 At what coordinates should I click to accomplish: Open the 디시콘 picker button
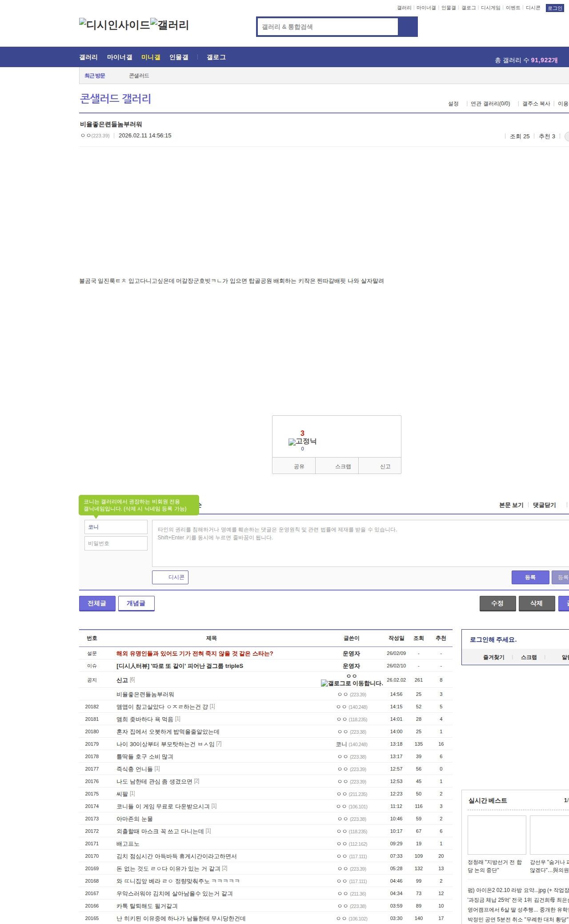pos(170,577)
